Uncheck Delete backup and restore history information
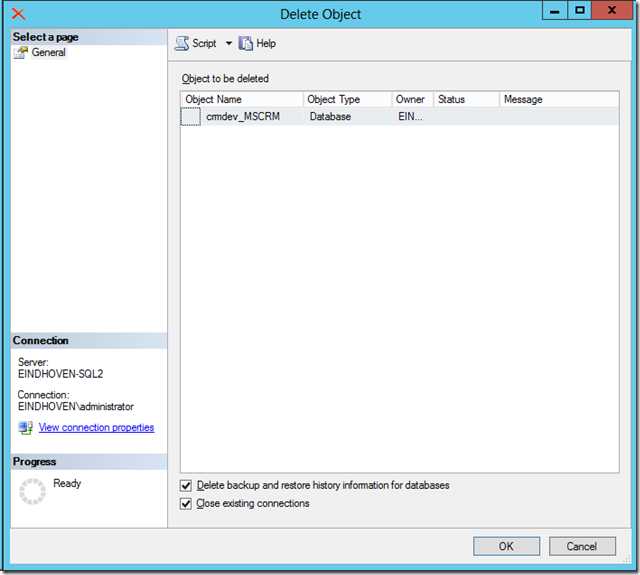The height and width of the screenshot is (575, 640). click(x=186, y=486)
